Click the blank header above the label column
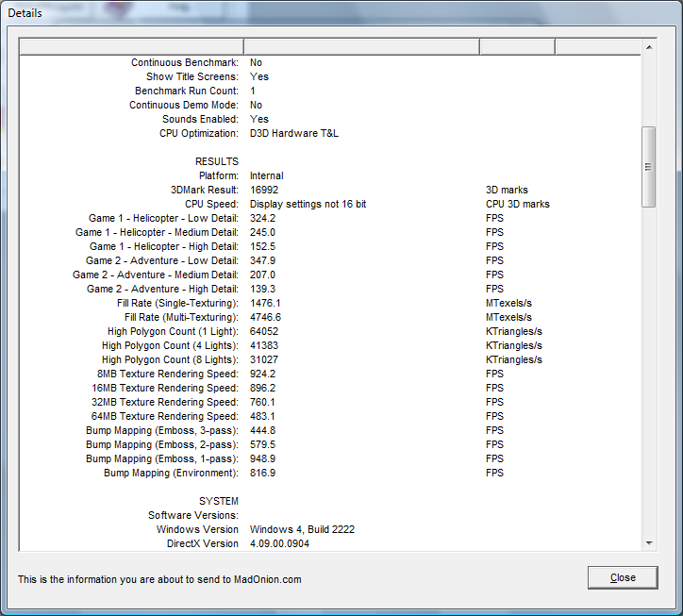683x616 pixels. (x=131, y=47)
